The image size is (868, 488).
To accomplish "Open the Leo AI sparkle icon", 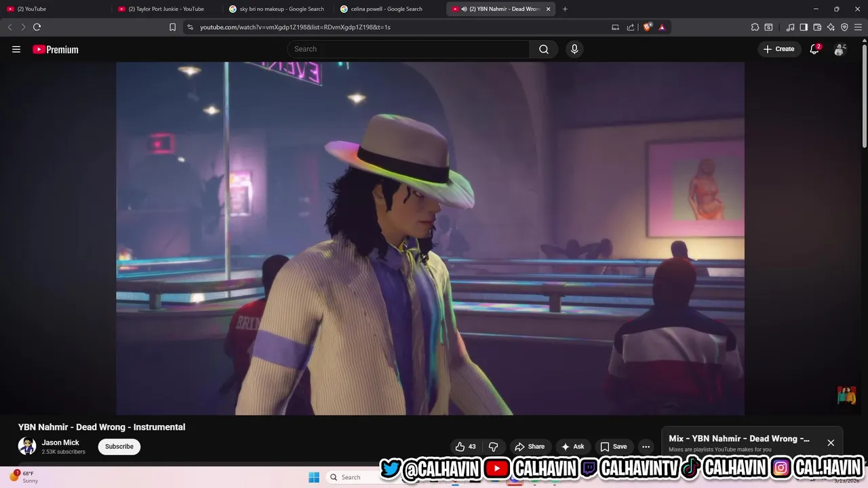I will click(x=831, y=27).
